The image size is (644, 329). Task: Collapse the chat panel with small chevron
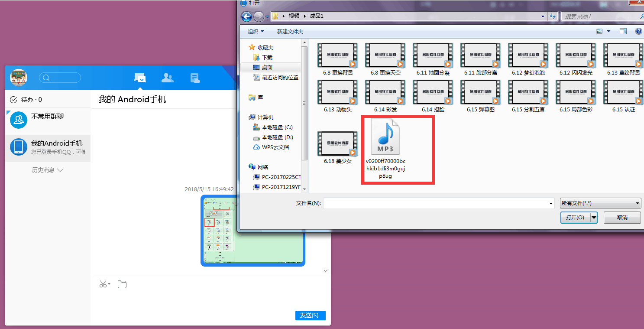tap(326, 271)
